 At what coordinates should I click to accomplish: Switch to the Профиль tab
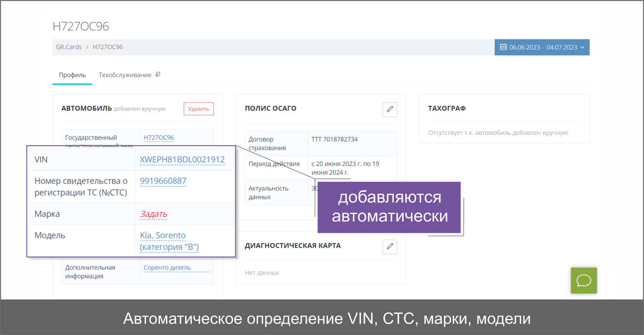pos(72,75)
